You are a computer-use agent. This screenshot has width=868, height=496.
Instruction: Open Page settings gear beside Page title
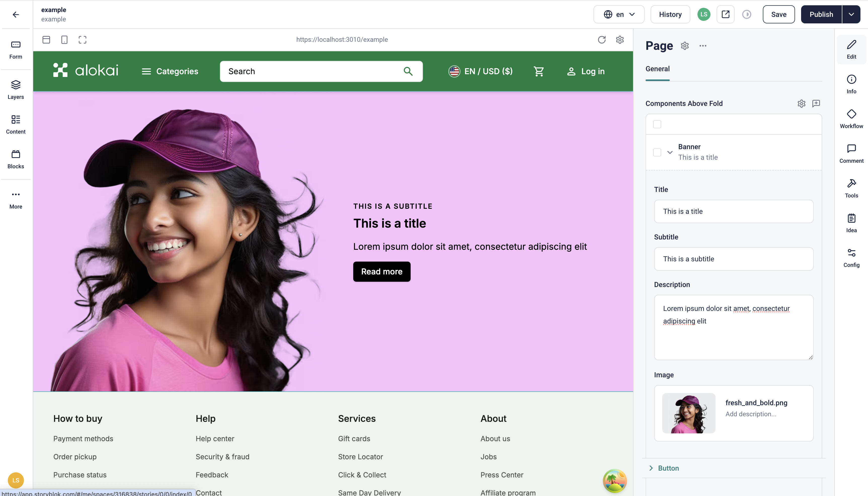685,46
